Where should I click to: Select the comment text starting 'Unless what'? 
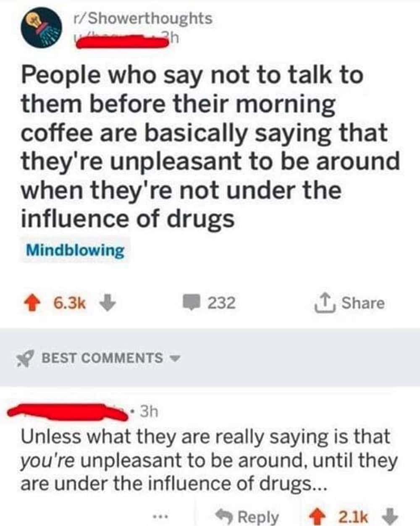209,460
